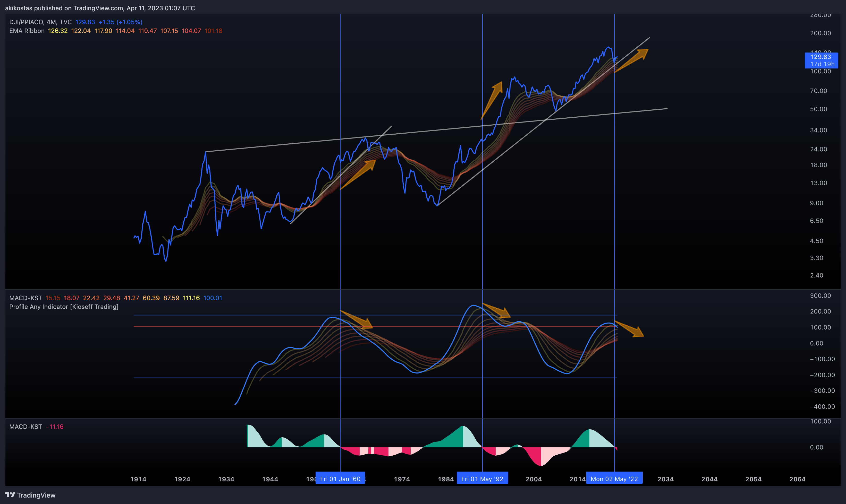Click the 300.00 level on MACD-KST scale

click(x=820, y=296)
